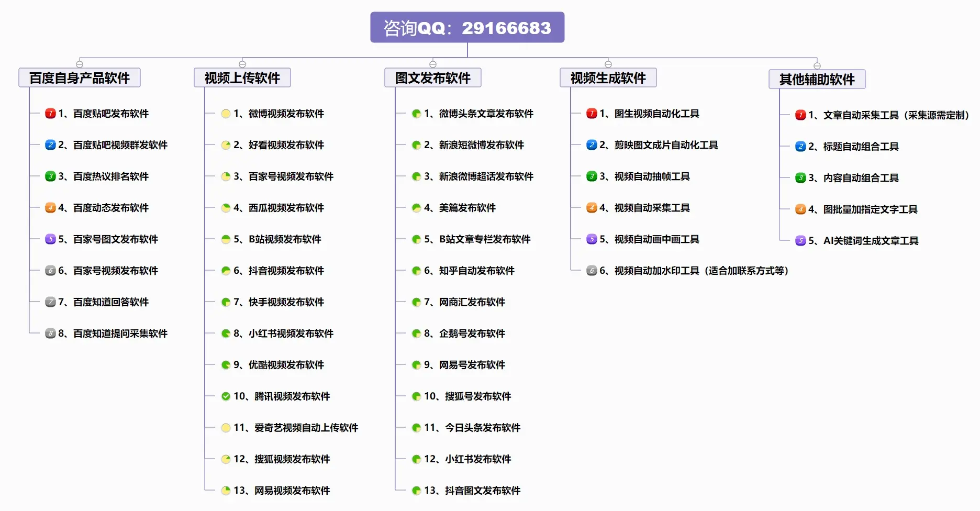Select the text 9、优酷视频发布软件
Viewport: 980px width, 511px height.
click(x=279, y=365)
